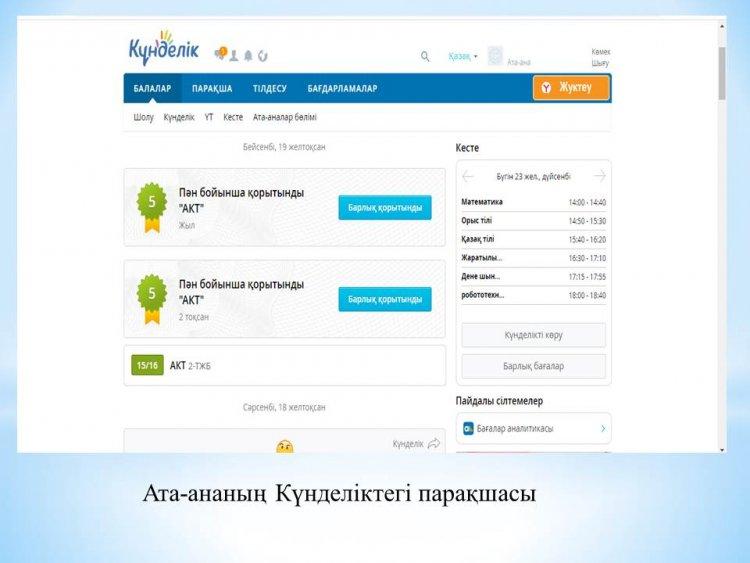The height and width of the screenshot is (563, 750).
Task: Open the АКТ 2-ТЖБ grade entry
Action: click(285, 365)
